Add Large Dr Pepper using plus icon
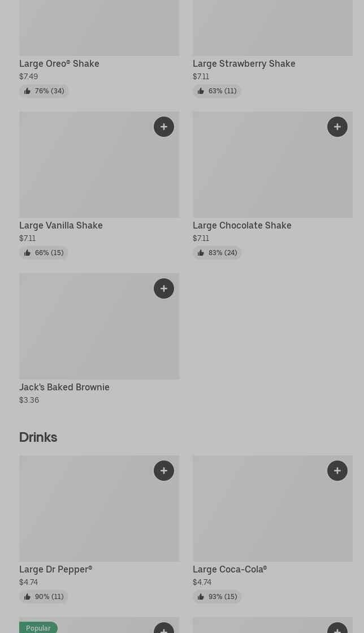 [x=164, y=471]
